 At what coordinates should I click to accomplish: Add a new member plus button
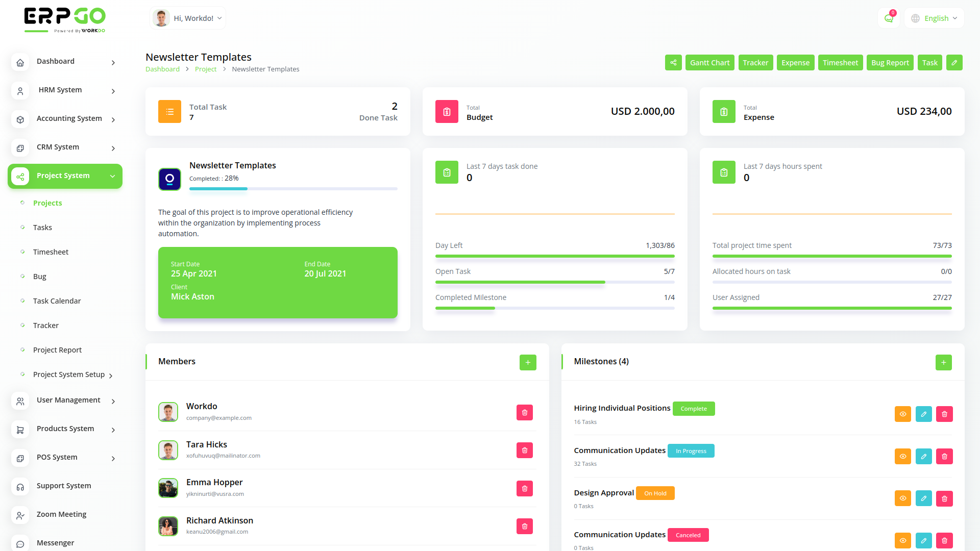click(x=528, y=362)
